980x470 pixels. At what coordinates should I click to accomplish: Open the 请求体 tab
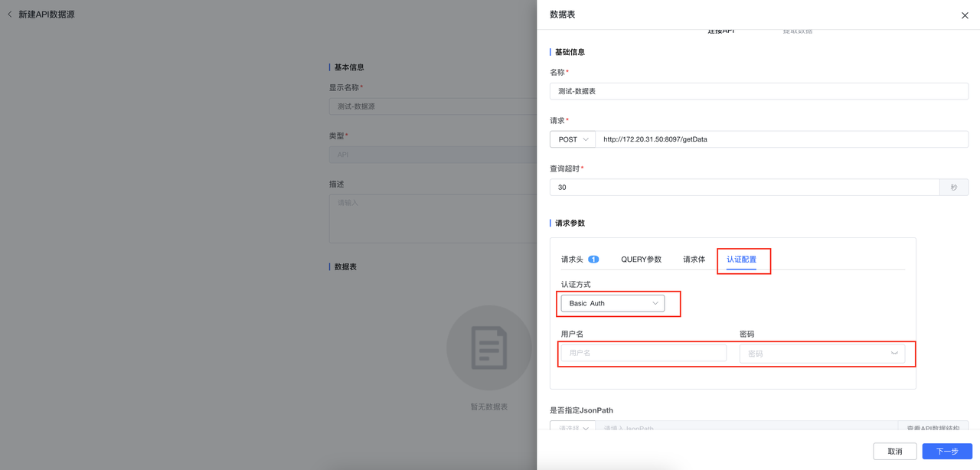(694, 259)
